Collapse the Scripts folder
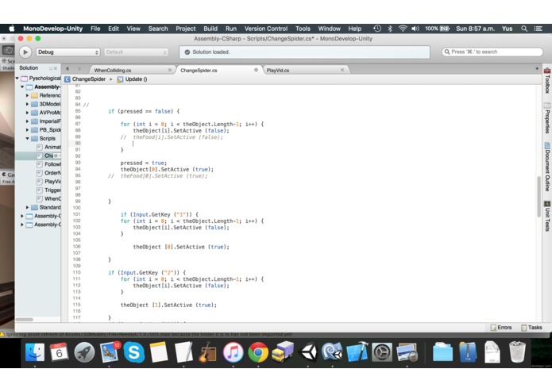Screen dimensions: 552x392 (x=27, y=139)
